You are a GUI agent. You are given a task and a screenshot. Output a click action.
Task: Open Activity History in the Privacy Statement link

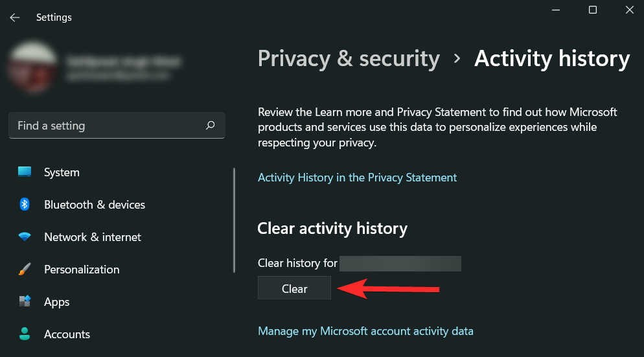[x=357, y=178]
